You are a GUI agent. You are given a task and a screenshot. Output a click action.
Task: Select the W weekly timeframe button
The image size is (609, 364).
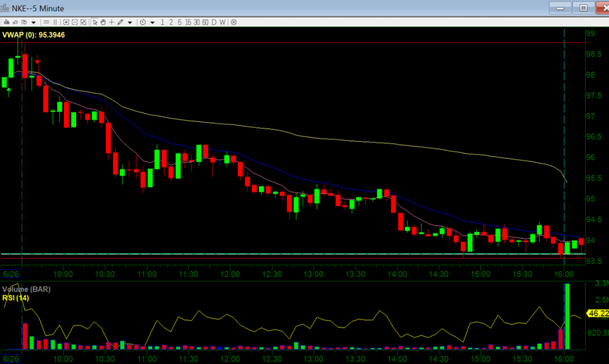[222, 22]
